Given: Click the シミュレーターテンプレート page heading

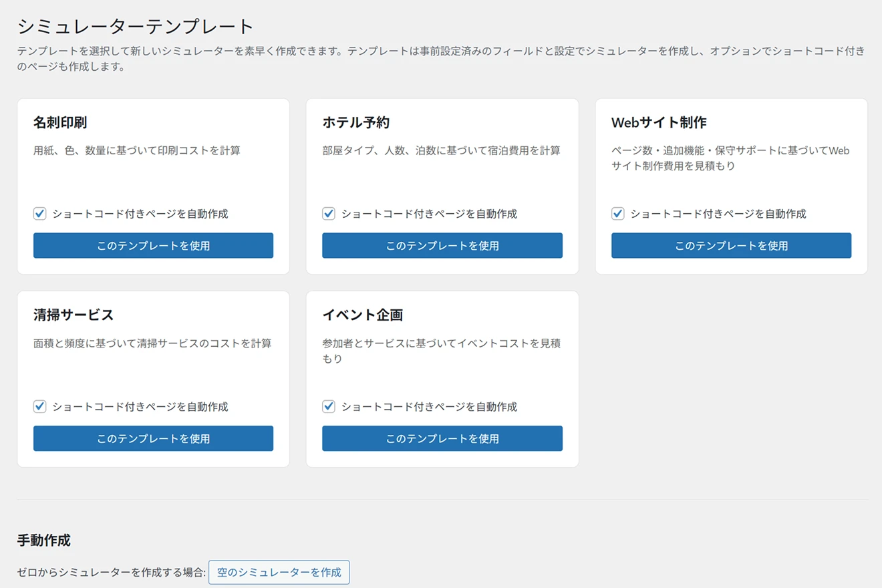Looking at the screenshot, I should pyautogui.click(x=136, y=27).
